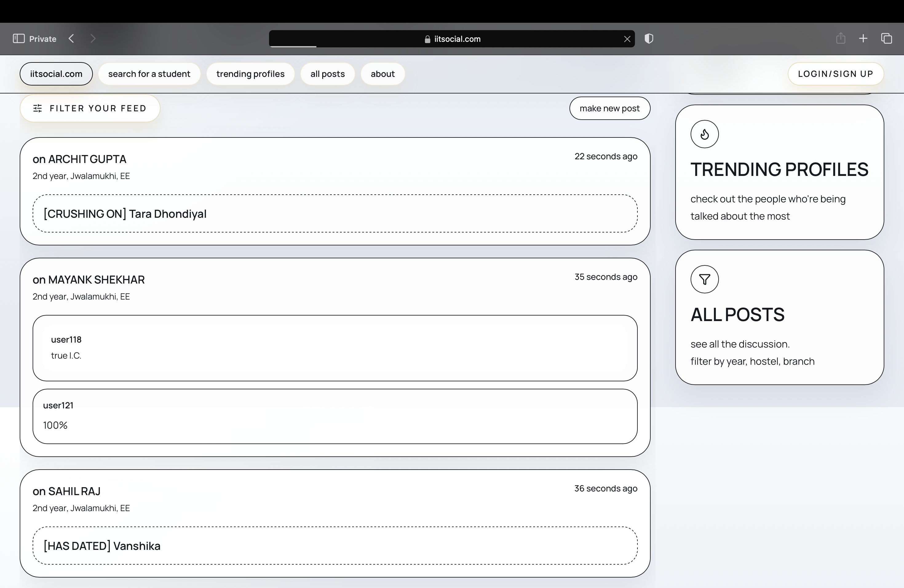Click the flame icon in the Trending Profiles card
Viewport: 904px width, 588px height.
[704, 134]
